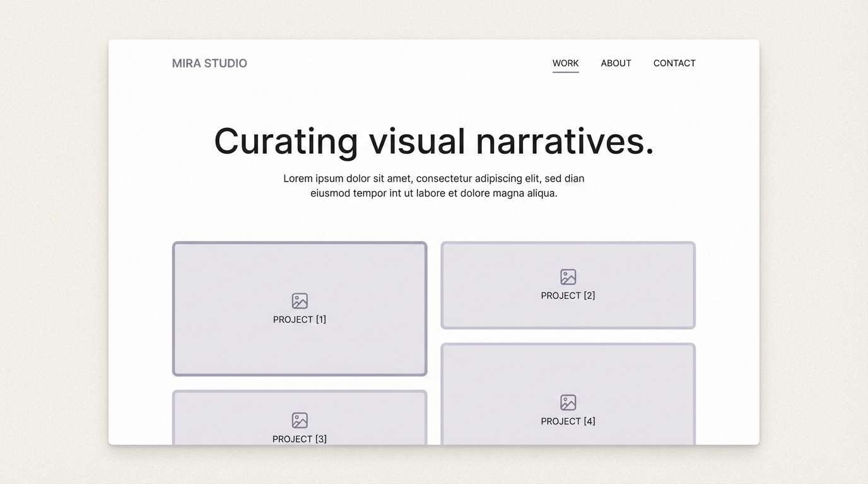Click the image placeholder icon in Project [2]
The height and width of the screenshot is (484, 868).
tap(568, 276)
